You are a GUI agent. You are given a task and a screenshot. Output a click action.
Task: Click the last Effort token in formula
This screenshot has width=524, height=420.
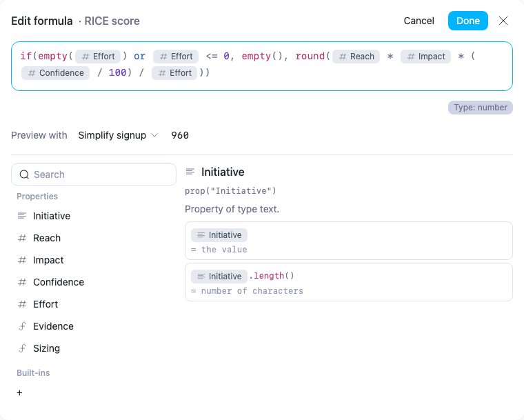click(174, 73)
